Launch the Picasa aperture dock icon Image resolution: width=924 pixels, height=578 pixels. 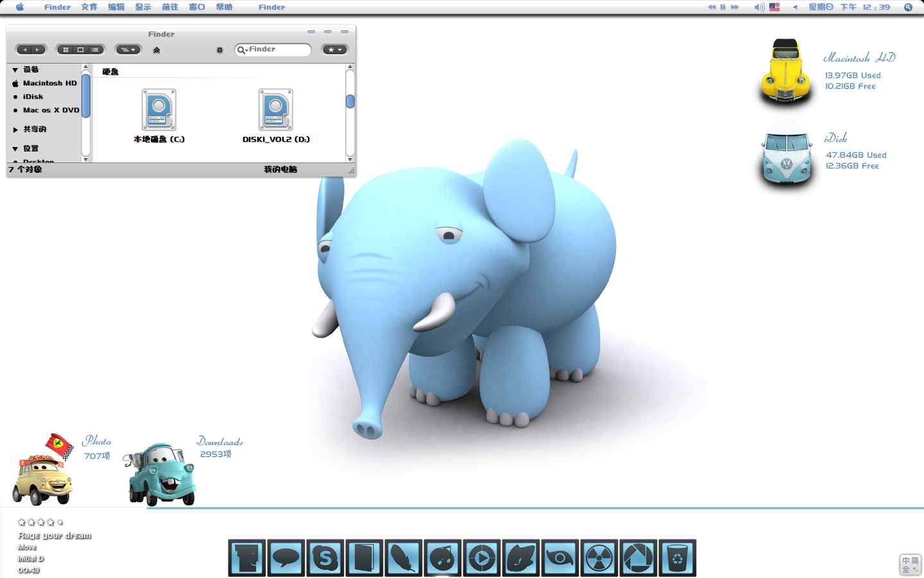[x=638, y=557]
